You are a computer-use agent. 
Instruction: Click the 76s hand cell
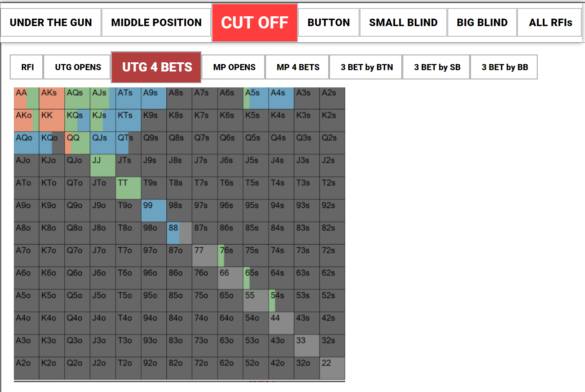coord(230,256)
